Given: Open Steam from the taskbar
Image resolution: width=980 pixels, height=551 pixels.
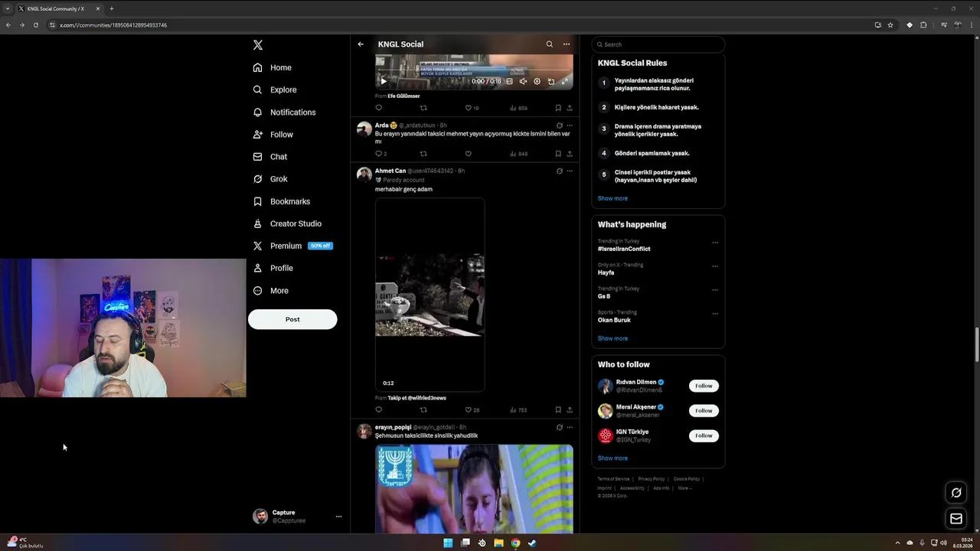Looking at the screenshot, I should pyautogui.click(x=532, y=543).
